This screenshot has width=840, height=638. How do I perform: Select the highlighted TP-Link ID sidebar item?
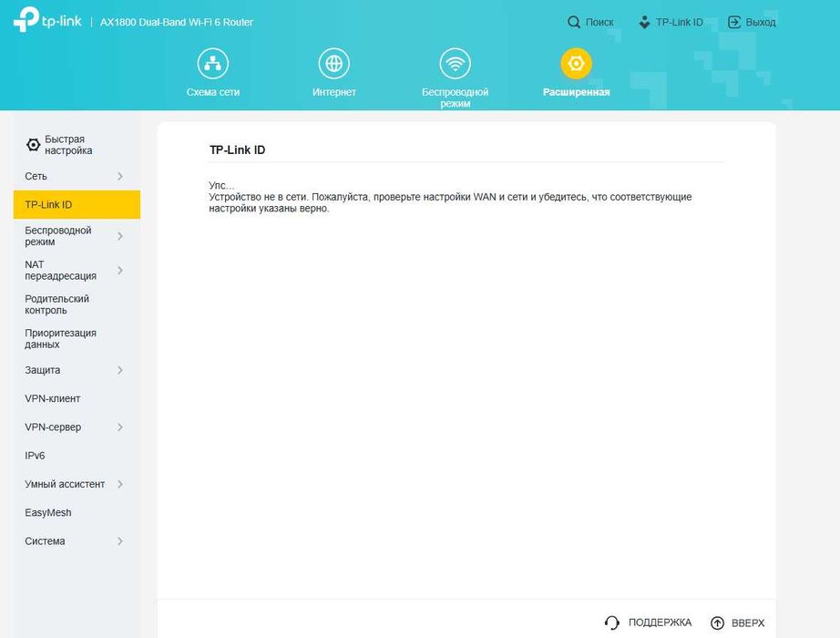click(x=77, y=204)
